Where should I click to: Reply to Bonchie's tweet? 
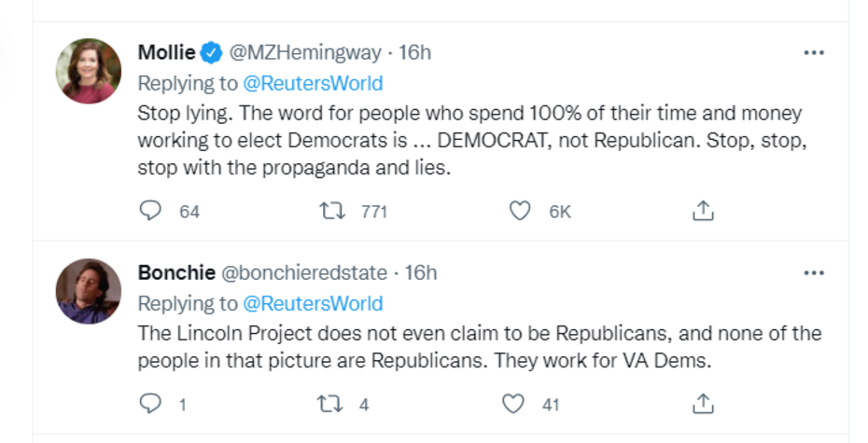click(x=150, y=404)
